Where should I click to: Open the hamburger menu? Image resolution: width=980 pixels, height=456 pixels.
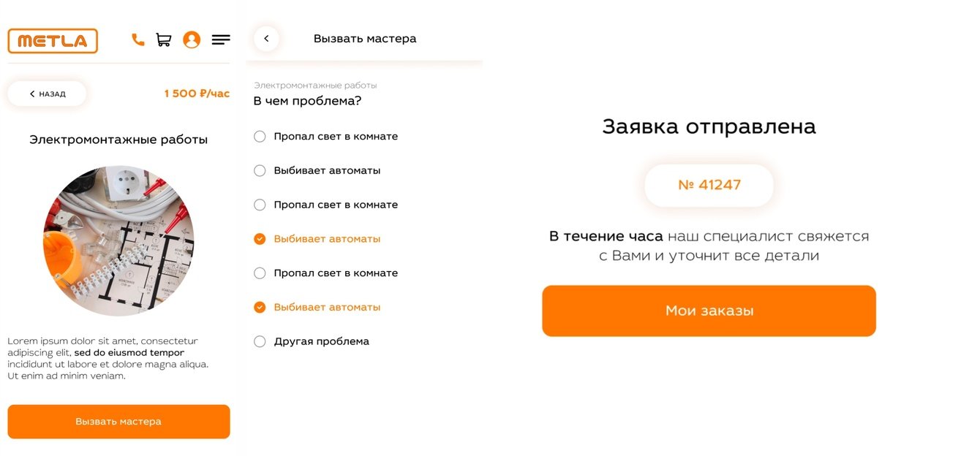tap(220, 39)
